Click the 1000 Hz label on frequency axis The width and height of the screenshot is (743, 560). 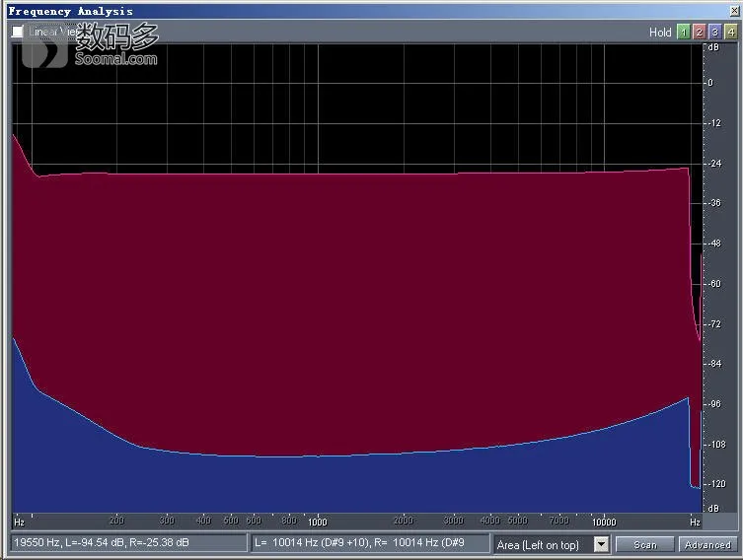coord(318,522)
